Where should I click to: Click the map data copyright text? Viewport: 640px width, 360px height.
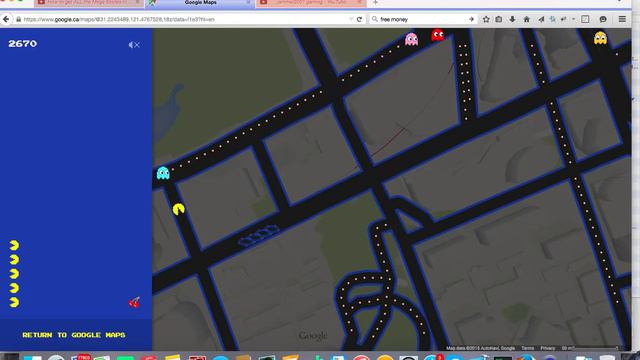pos(480,348)
